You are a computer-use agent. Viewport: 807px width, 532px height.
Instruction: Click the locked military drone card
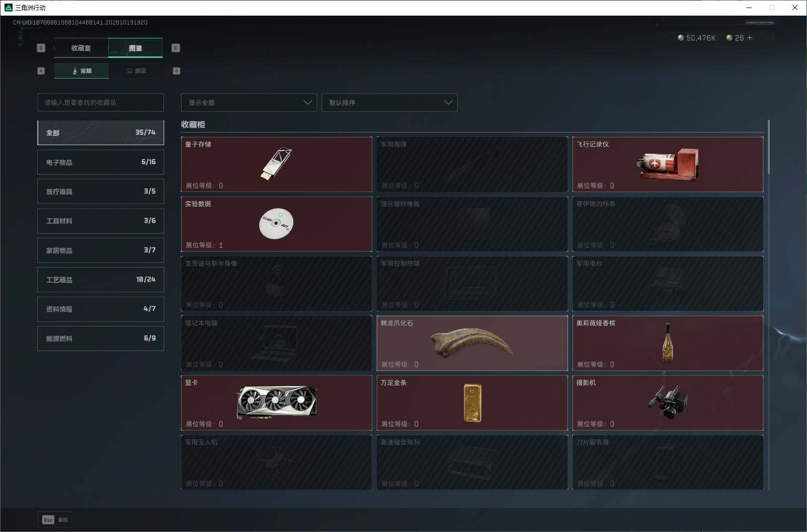tap(277, 462)
